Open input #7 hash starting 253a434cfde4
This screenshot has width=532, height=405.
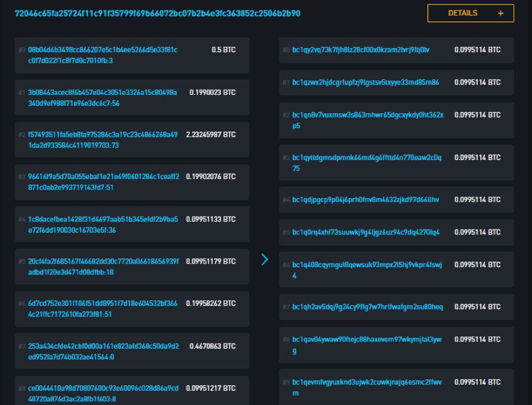(x=103, y=351)
